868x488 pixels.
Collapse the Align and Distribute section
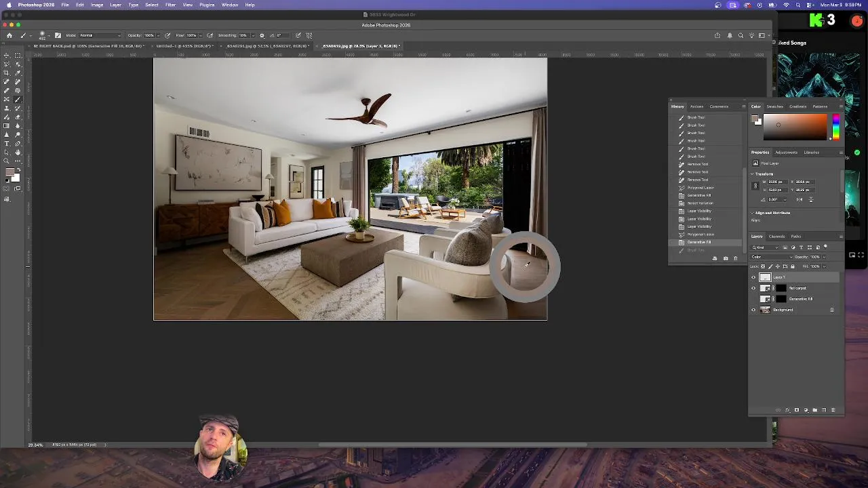coord(752,213)
